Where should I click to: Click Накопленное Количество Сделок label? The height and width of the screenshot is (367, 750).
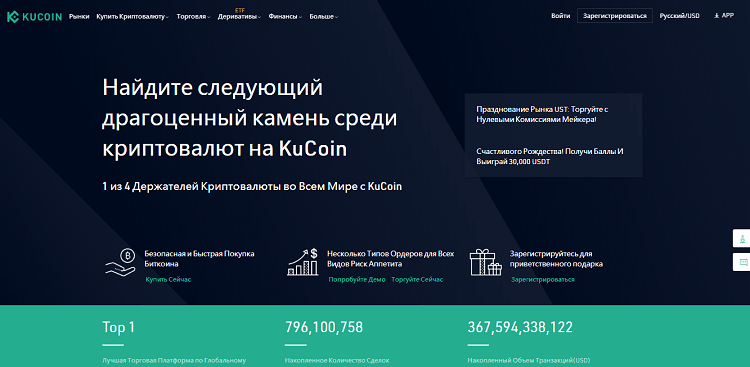click(337, 360)
